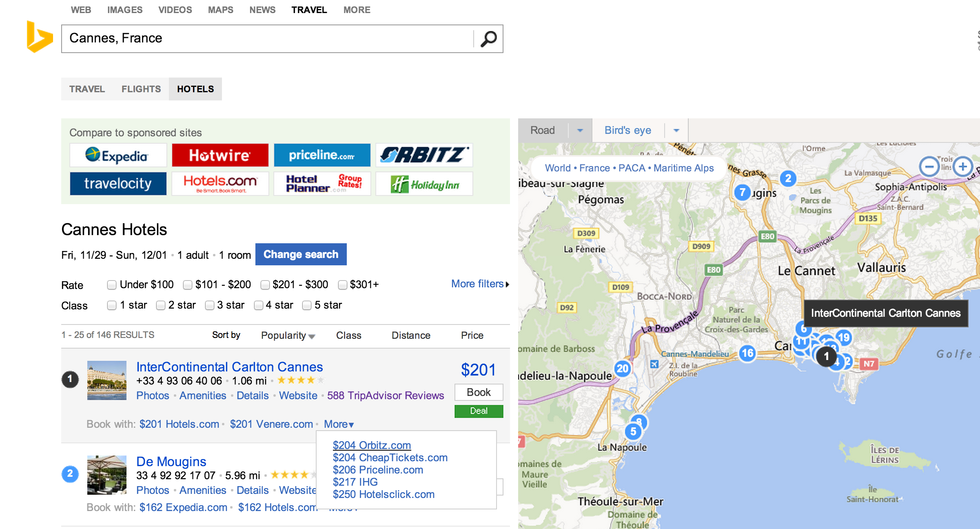Image resolution: width=980 pixels, height=529 pixels.
Task: Open the Holiday Inn sponsored logo
Action: pyautogui.click(x=424, y=184)
